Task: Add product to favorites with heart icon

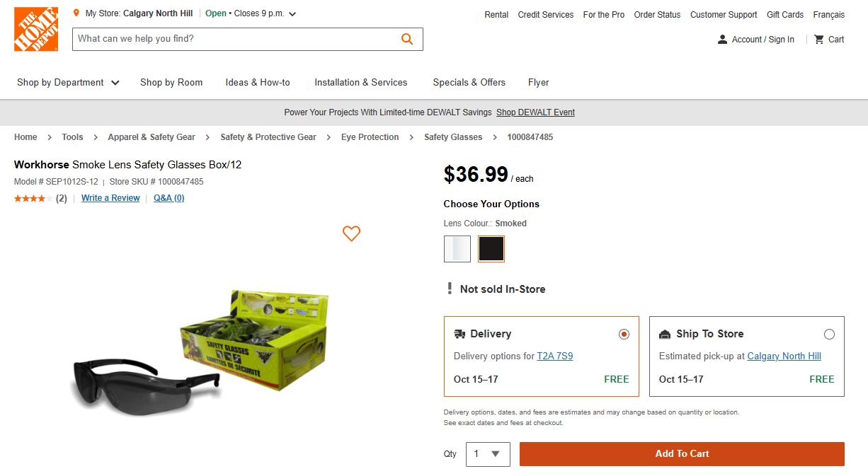Action: tap(351, 233)
